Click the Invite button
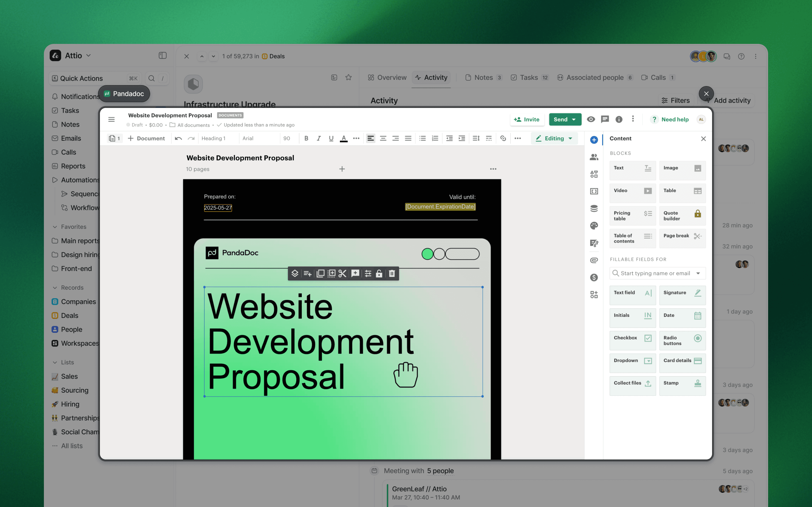Viewport: 812px width, 507px height. (x=527, y=119)
